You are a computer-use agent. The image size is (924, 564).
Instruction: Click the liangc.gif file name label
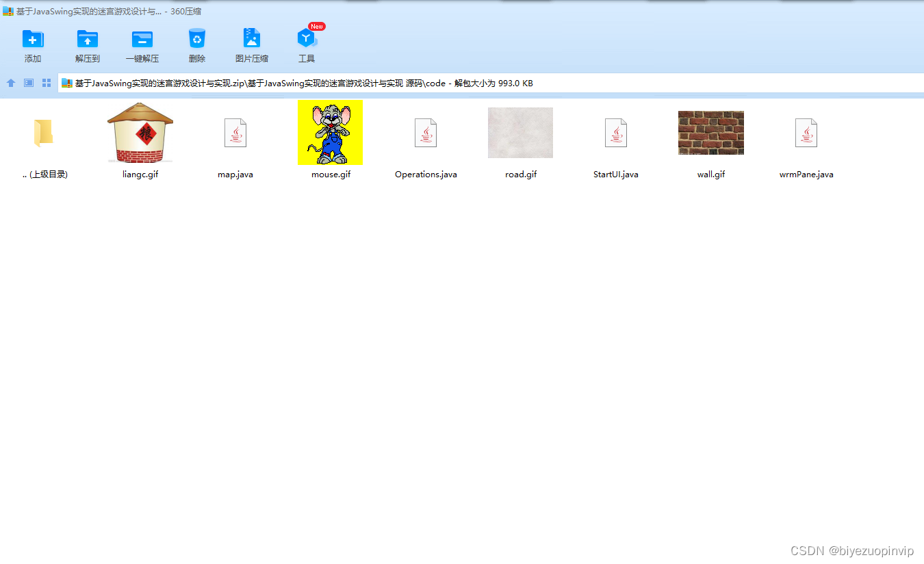140,175
